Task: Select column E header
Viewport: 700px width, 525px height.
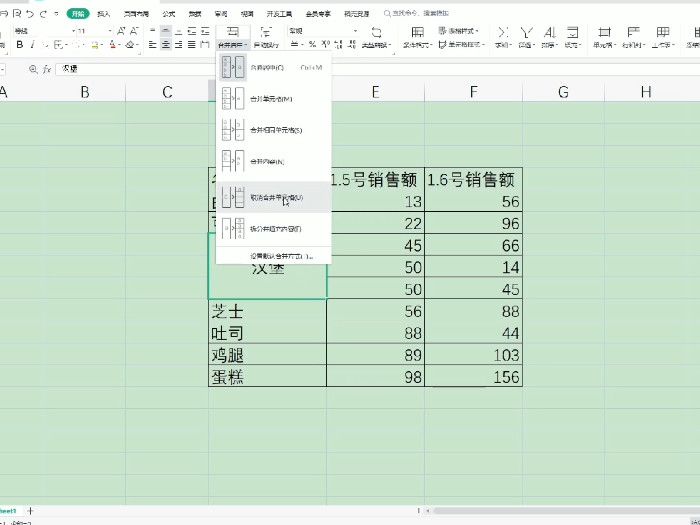Action: [375, 92]
